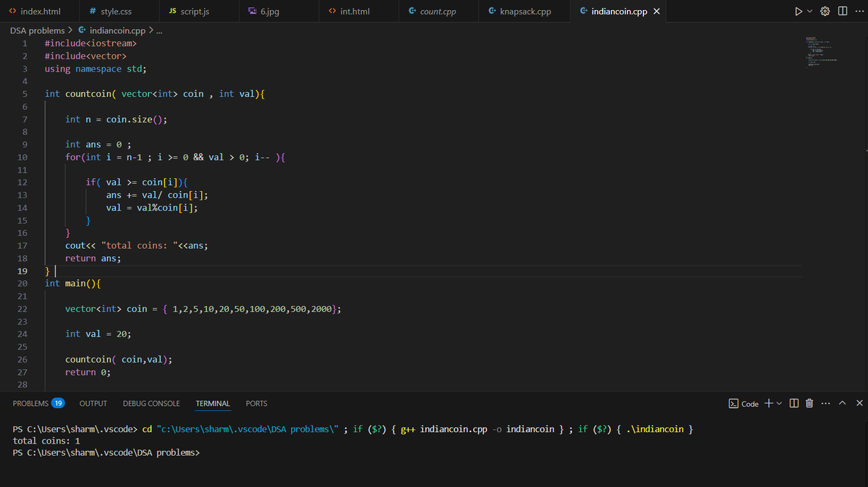Close the terminal panel
Screen dimensions: 868x487
859,403
